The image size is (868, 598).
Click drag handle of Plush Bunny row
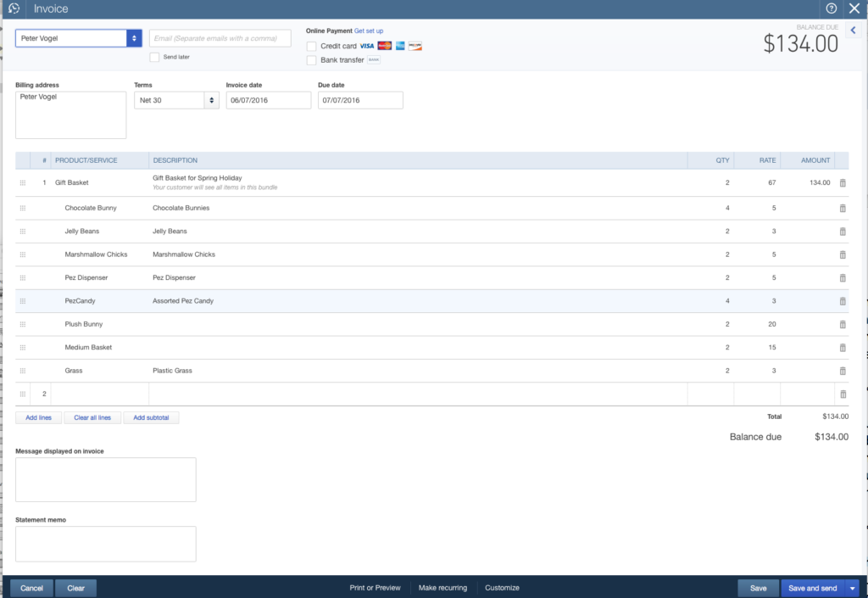tap(23, 325)
